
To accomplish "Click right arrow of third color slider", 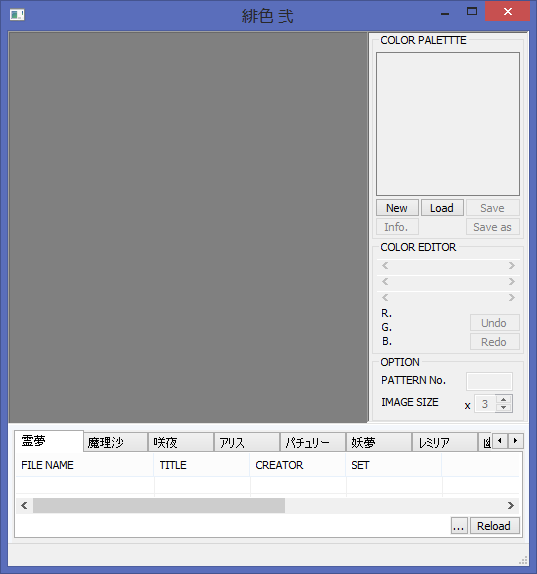I will pyautogui.click(x=512, y=298).
